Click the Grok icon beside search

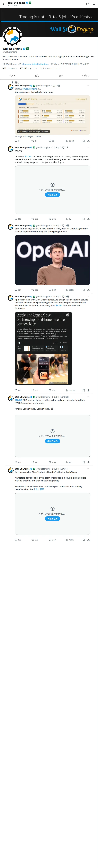[87, 4]
